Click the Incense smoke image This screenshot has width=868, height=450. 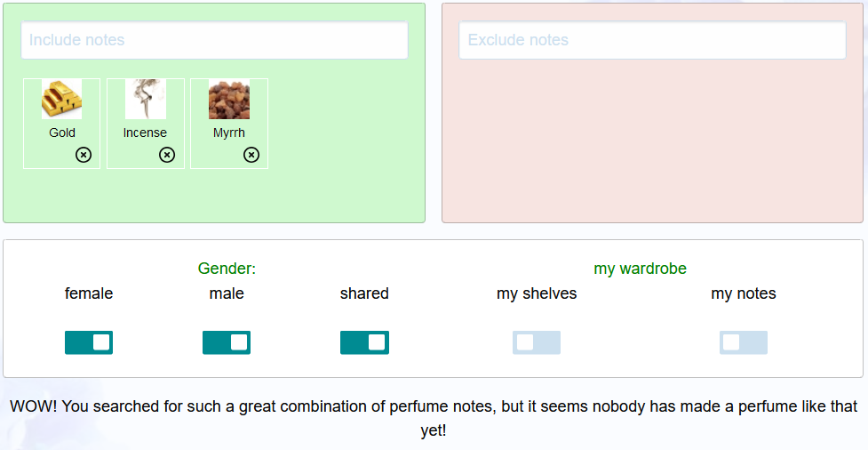145,99
